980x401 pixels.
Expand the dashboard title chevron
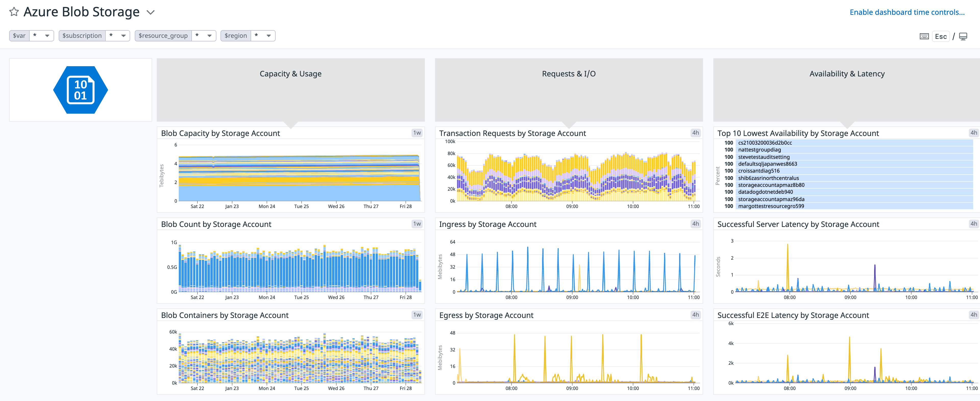coord(150,12)
